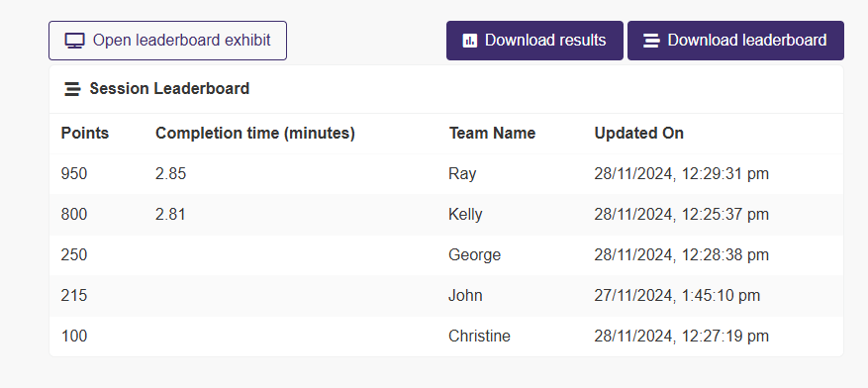
Task: Click the Updated On column header
Action: 638,134
